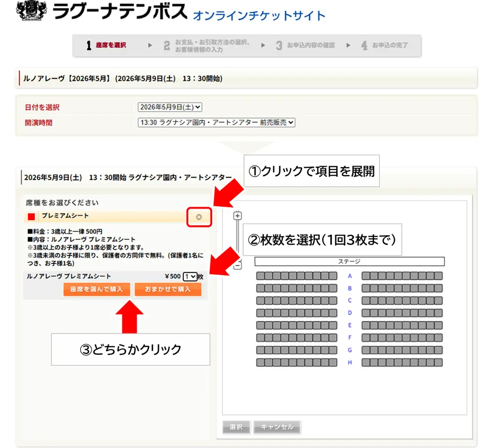The image size is (498, 448).
Task: Click the ステージ label on seat map
Action: [x=349, y=261]
